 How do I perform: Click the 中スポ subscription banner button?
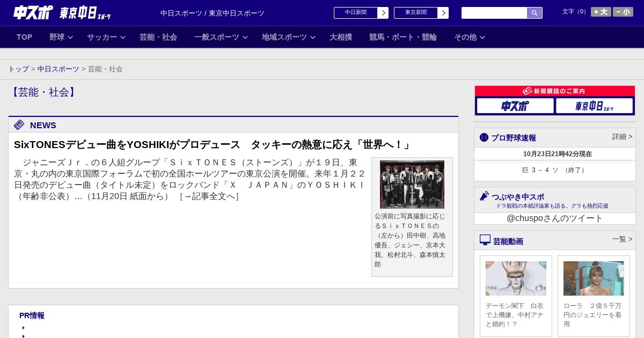click(x=515, y=106)
